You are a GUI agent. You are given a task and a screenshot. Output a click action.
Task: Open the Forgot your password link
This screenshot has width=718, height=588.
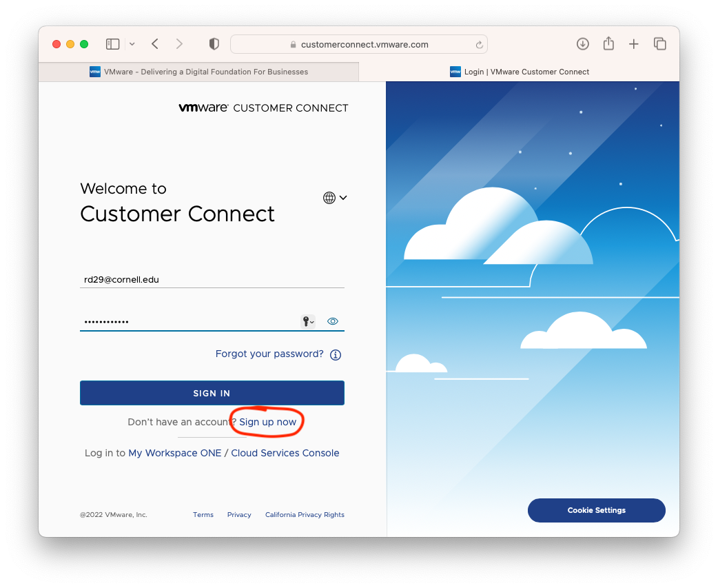[x=269, y=354]
